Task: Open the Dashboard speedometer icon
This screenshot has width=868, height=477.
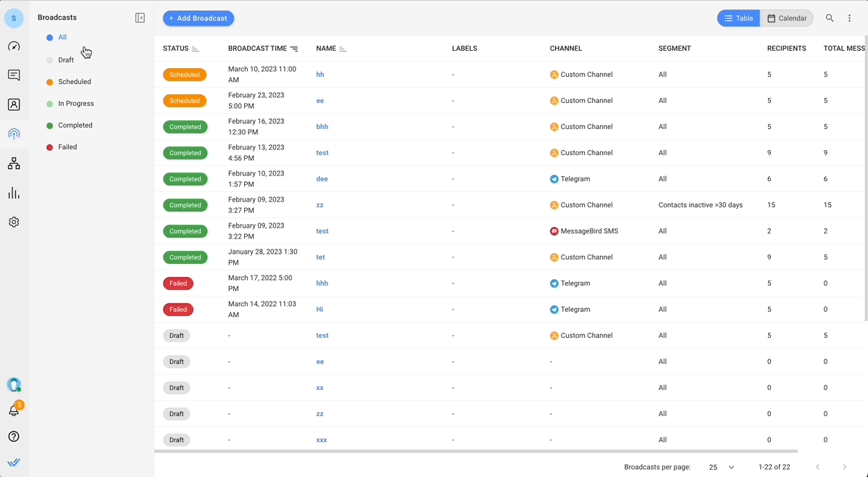Action: click(14, 46)
